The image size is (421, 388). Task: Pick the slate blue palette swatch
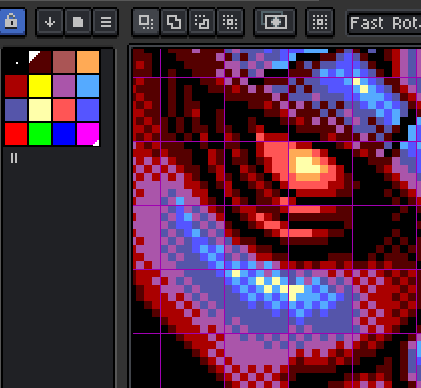[x=16, y=110]
